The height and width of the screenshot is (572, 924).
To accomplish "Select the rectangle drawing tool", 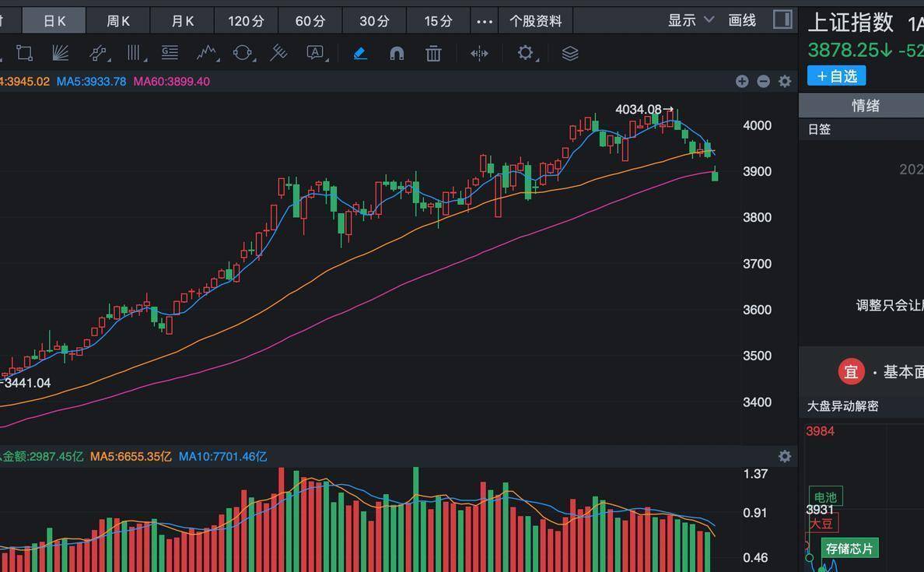I will tap(24, 53).
